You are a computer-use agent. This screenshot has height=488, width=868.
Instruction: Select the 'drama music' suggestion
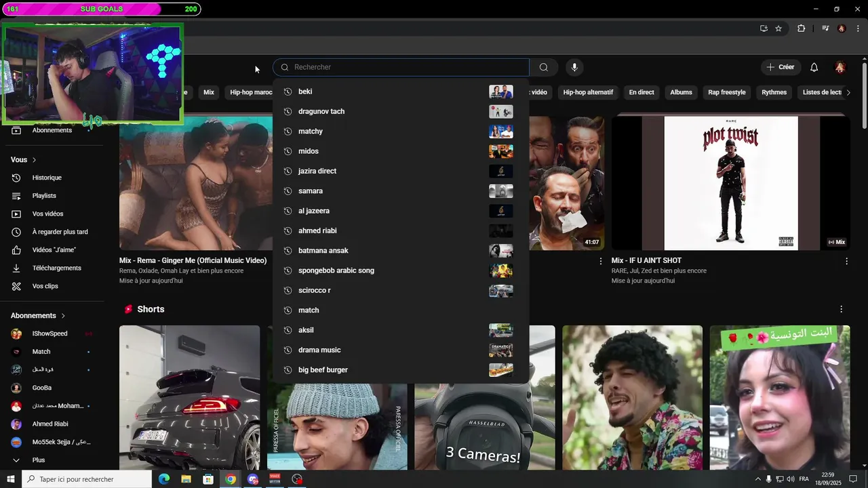[401, 350]
